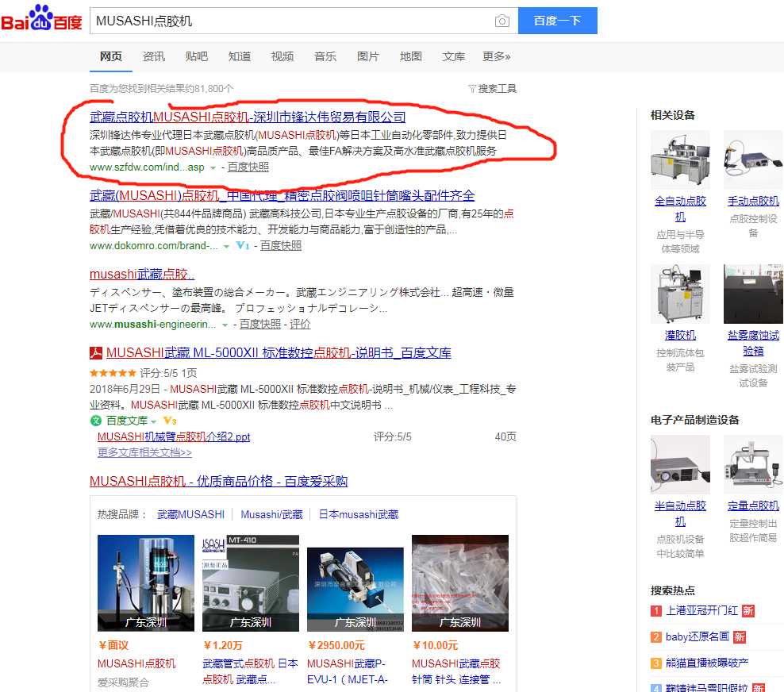Click 新 badge beside 上港亚冠开门红
Viewport: 784px width, 692px height.
click(x=748, y=610)
